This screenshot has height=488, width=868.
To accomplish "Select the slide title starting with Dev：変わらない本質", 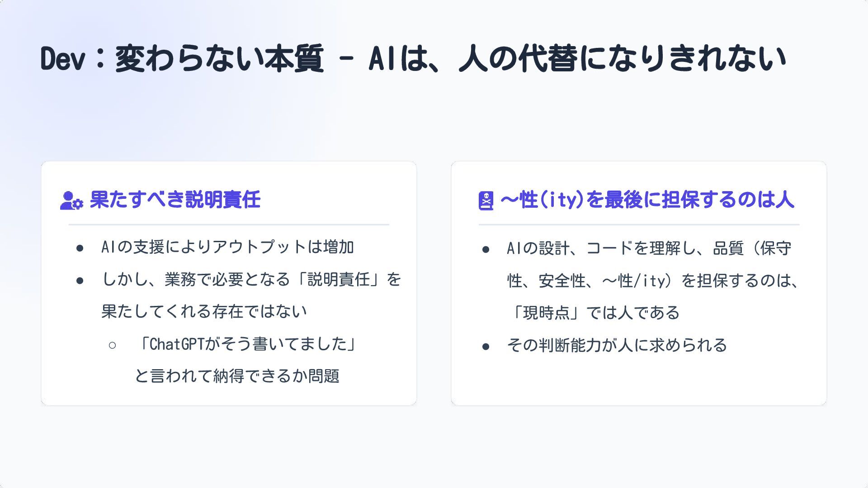I will 413,59.
